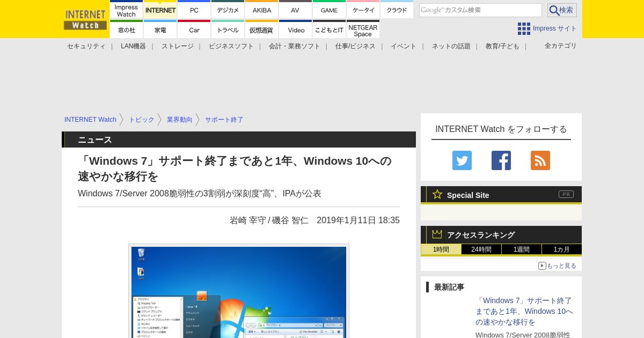Viewport: 644px width, 338px height.
Task: Open the GAME Watch tab
Action: 329,10
